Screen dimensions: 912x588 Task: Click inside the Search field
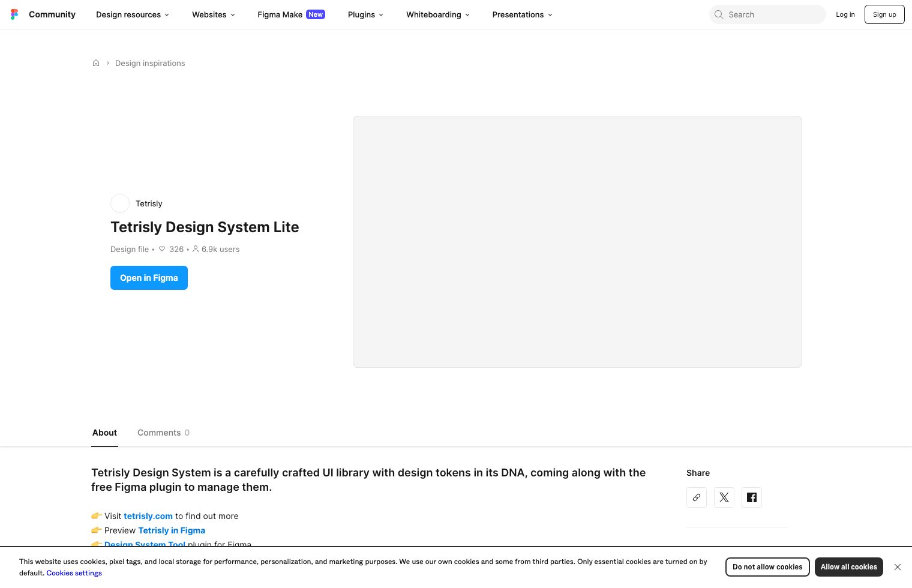768,14
